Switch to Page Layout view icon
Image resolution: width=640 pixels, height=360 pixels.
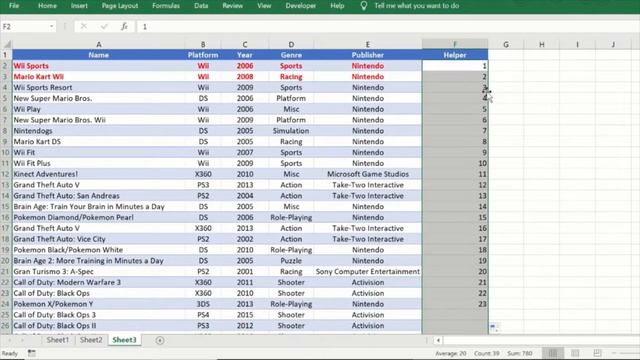[x=575, y=353]
